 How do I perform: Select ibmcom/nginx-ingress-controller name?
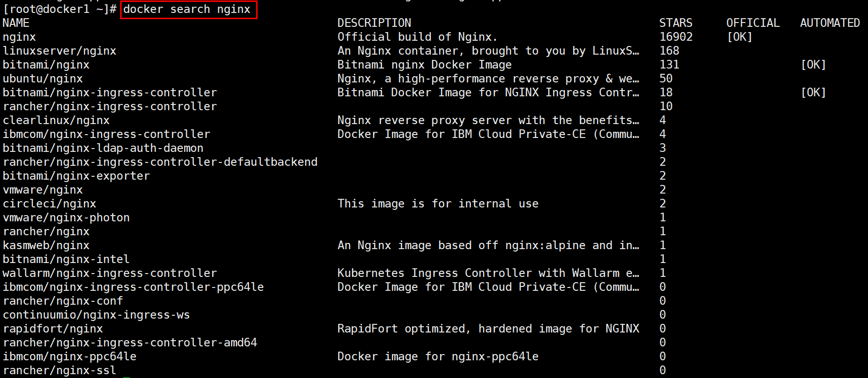pos(106,134)
